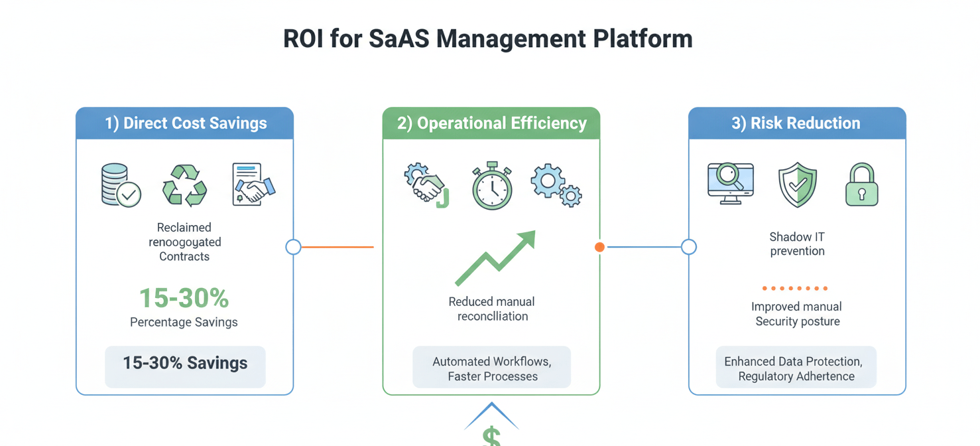This screenshot has width=980, height=446.
Task: Click the green dollar sign at bottom
Action: tap(491, 437)
